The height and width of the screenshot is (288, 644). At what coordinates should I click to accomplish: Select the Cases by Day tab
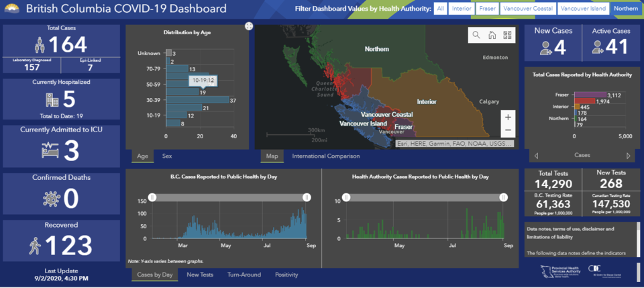coord(155,275)
